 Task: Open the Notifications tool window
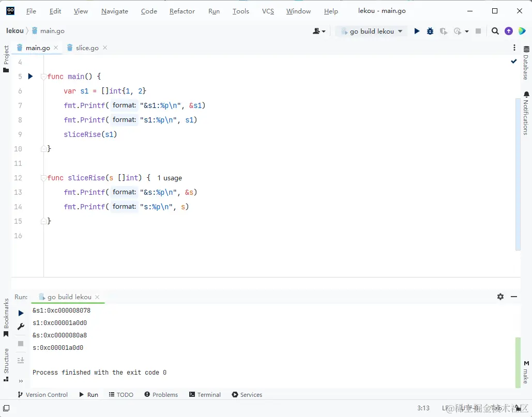(526, 113)
